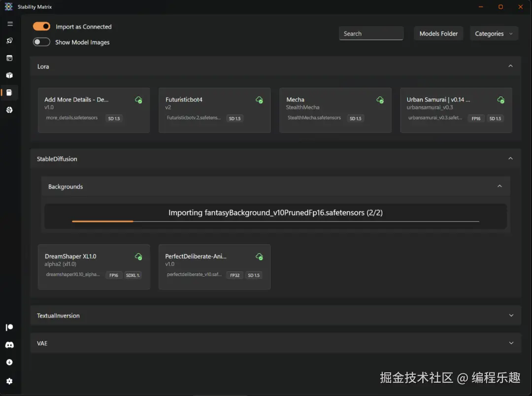Expand the TextualInversion section chevron

[x=511, y=316]
